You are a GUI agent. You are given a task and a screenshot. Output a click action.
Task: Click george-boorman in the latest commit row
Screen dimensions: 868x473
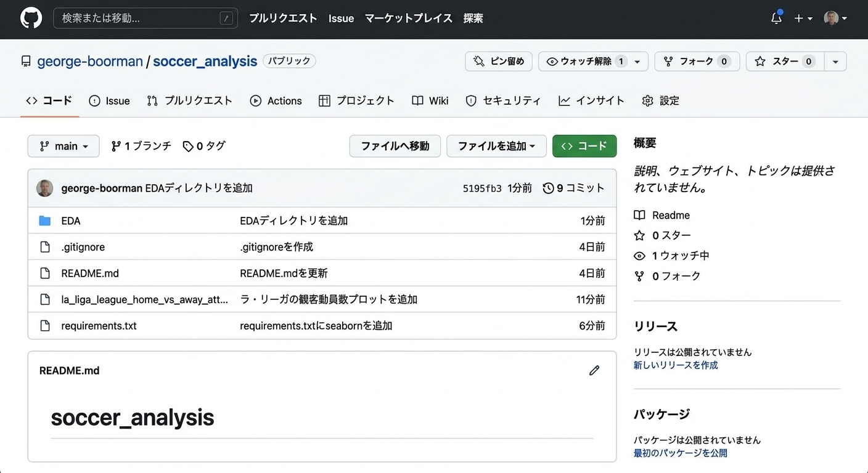coord(102,188)
